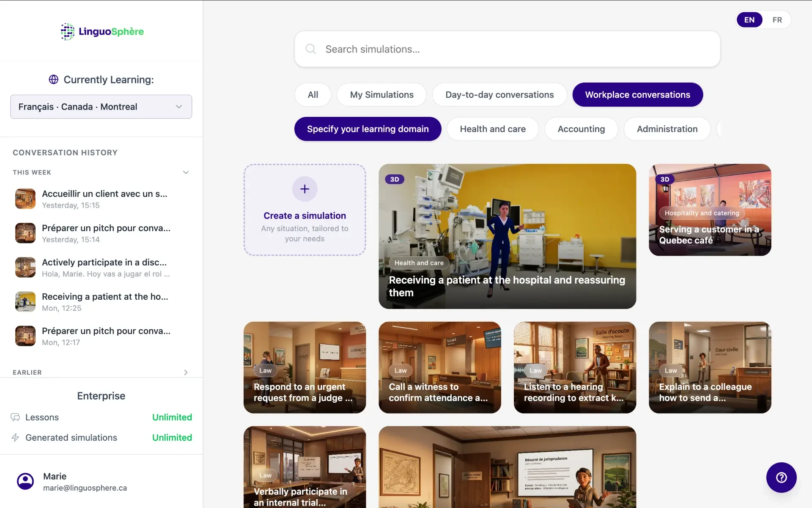
Task: Click the Hospitality and catering tag
Action: tap(702, 213)
